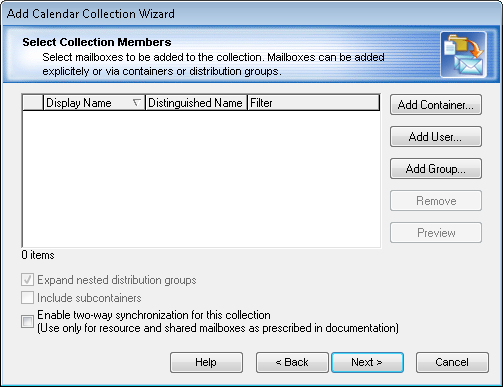
Task: Toggle Expand nested distribution groups checkbox
Action: 27,280
